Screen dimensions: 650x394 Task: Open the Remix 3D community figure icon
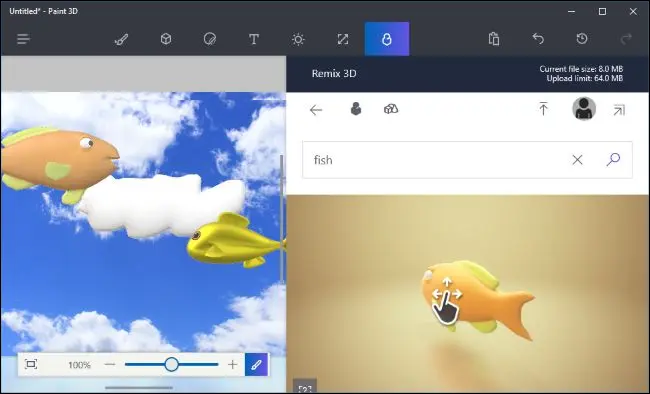(356, 109)
